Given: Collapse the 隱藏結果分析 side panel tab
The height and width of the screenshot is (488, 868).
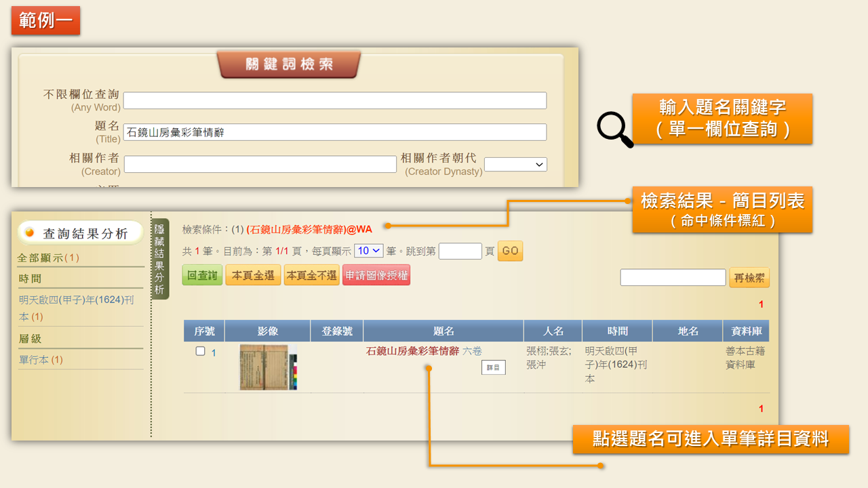Looking at the screenshot, I should pos(159,259).
